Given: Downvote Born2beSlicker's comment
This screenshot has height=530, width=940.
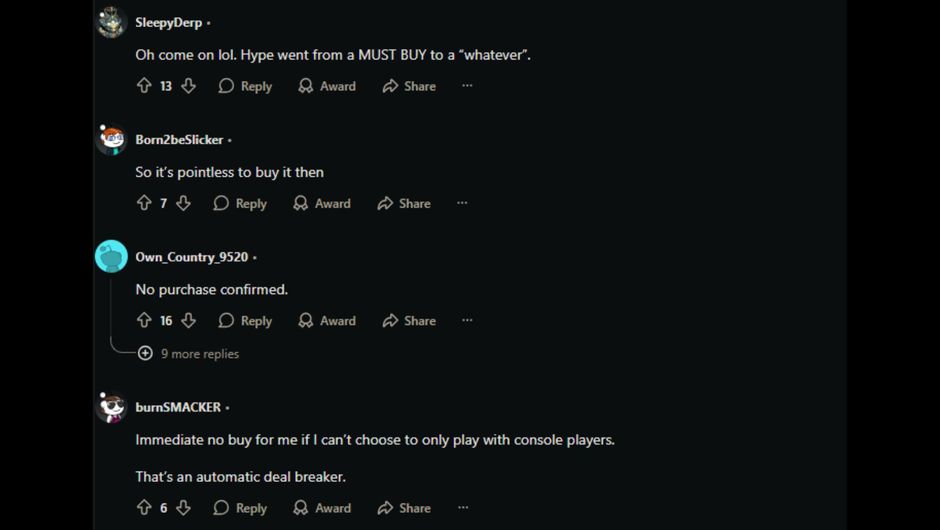Looking at the screenshot, I should click(183, 203).
